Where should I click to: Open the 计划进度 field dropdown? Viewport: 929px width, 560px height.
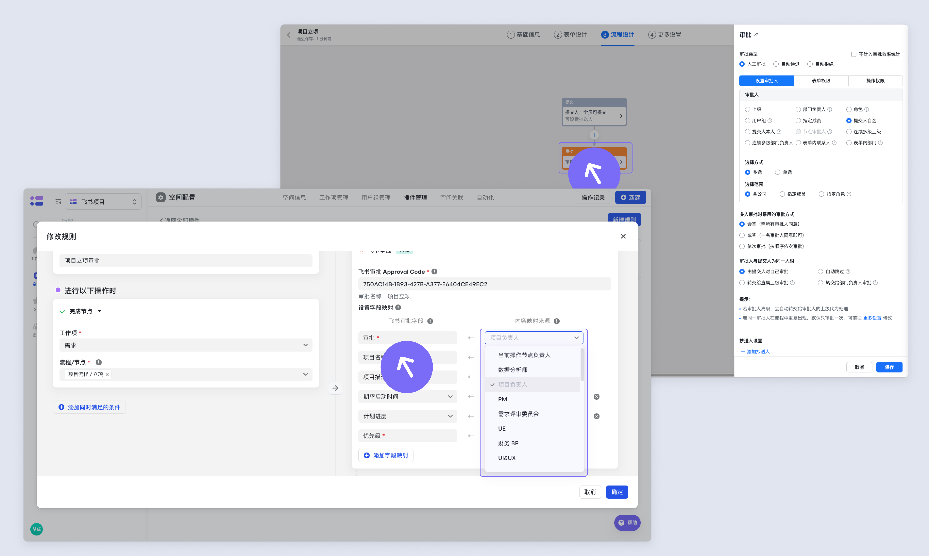pyautogui.click(x=408, y=416)
